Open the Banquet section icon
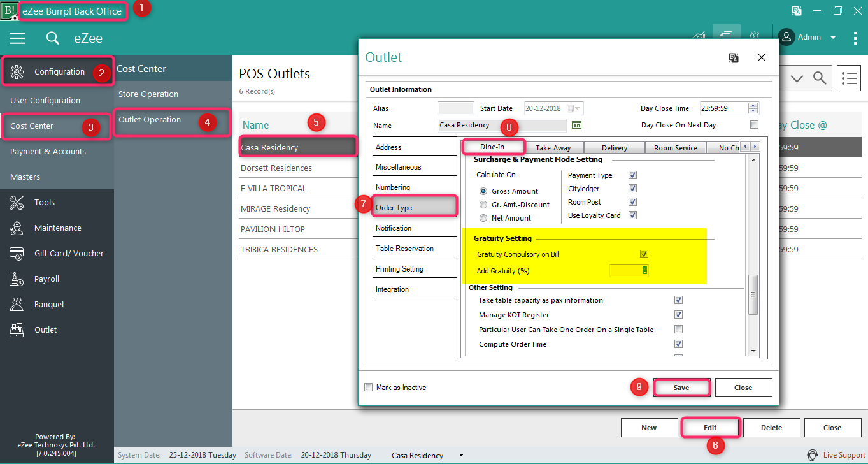This screenshot has height=464, width=868. [17, 304]
